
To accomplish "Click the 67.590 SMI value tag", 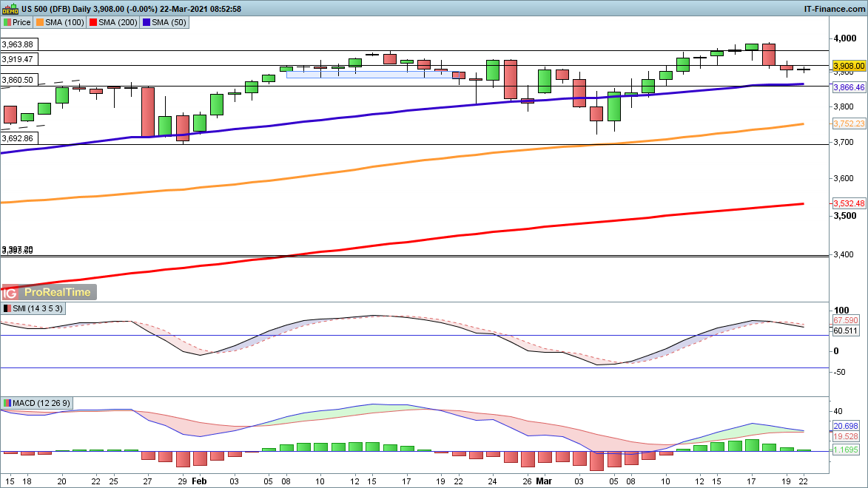I will pyautogui.click(x=845, y=320).
